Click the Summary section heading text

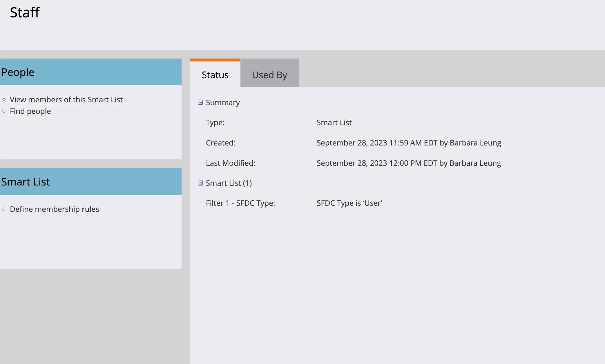pos(223,102)
